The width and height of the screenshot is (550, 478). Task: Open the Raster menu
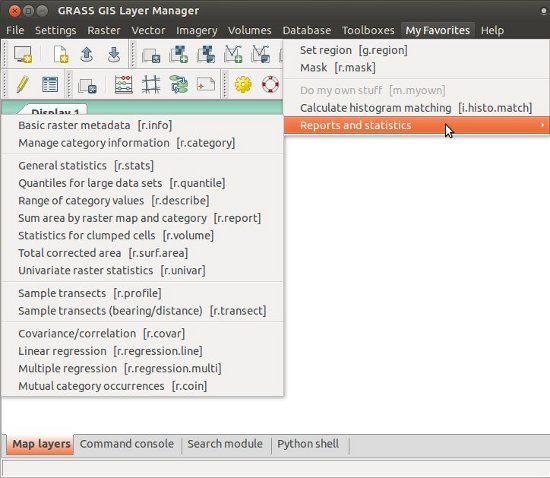[103, 31]
